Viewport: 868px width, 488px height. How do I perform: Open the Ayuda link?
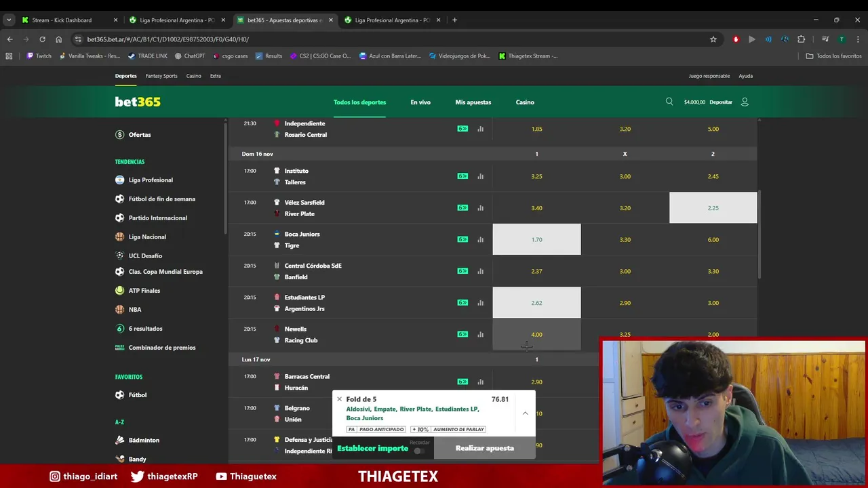click(x=745, y=76)
